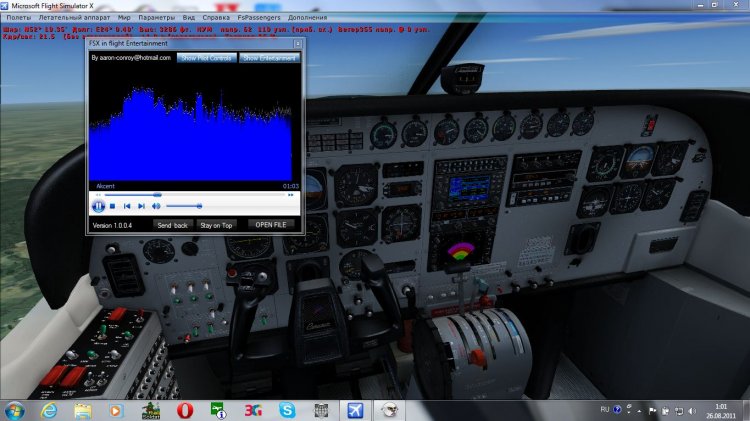Skip to the next track

click(x=141, y=206)
